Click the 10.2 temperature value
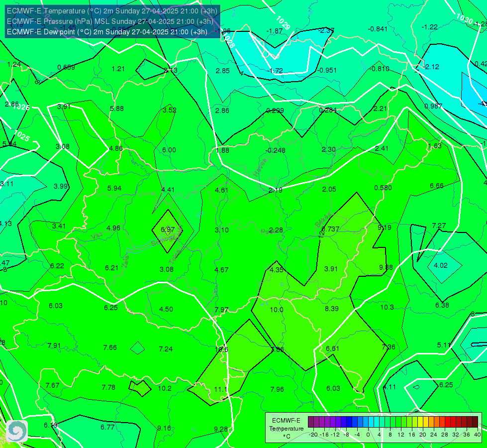 click(165, 388)
